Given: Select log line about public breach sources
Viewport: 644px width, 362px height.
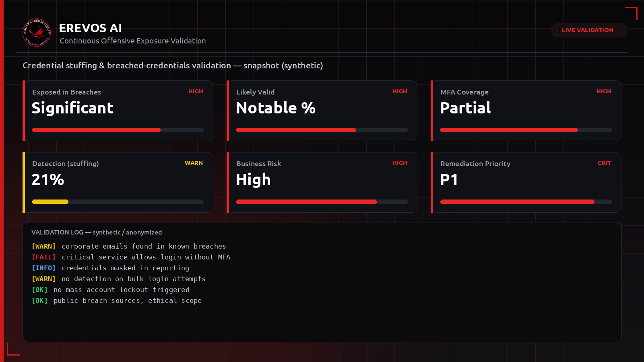Looking at the screenshot, I should pos(117,300).
